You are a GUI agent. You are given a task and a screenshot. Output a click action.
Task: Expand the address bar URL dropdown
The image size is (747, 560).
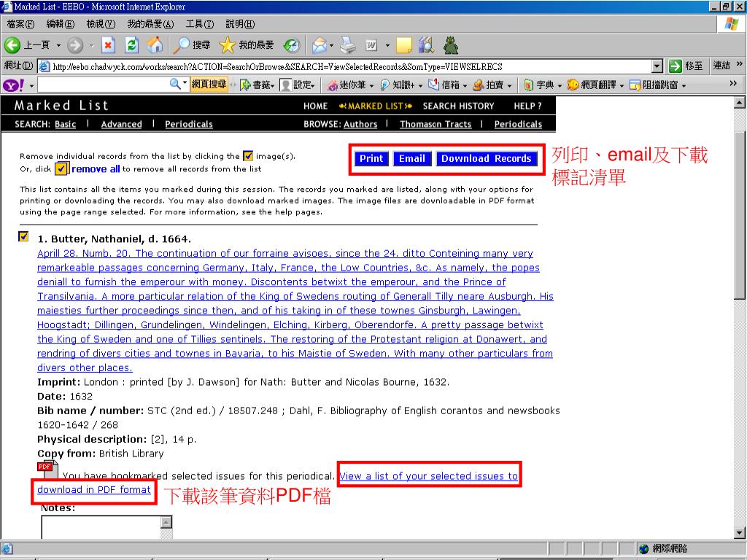tap(657, 66)
